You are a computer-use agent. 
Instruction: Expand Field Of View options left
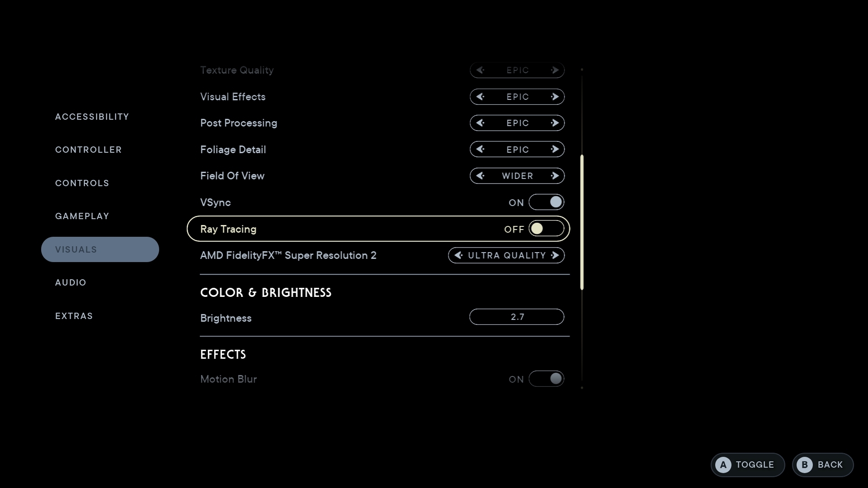pos(481,176)
